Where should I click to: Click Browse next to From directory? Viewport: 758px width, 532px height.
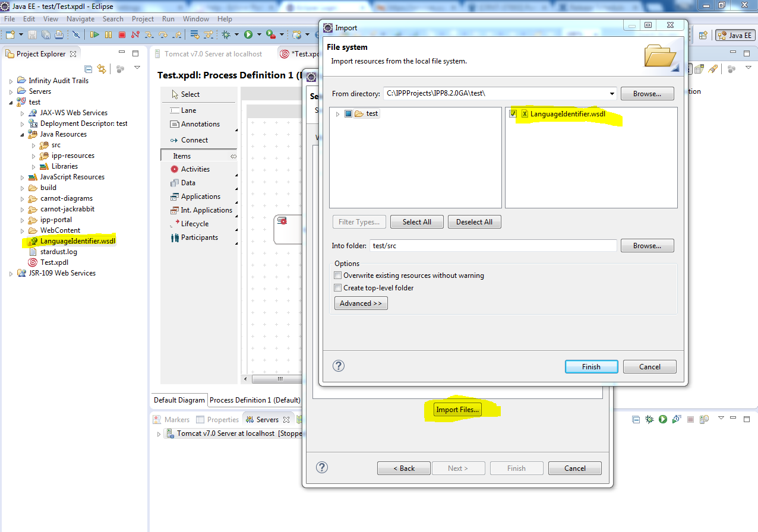coord(648,94)
